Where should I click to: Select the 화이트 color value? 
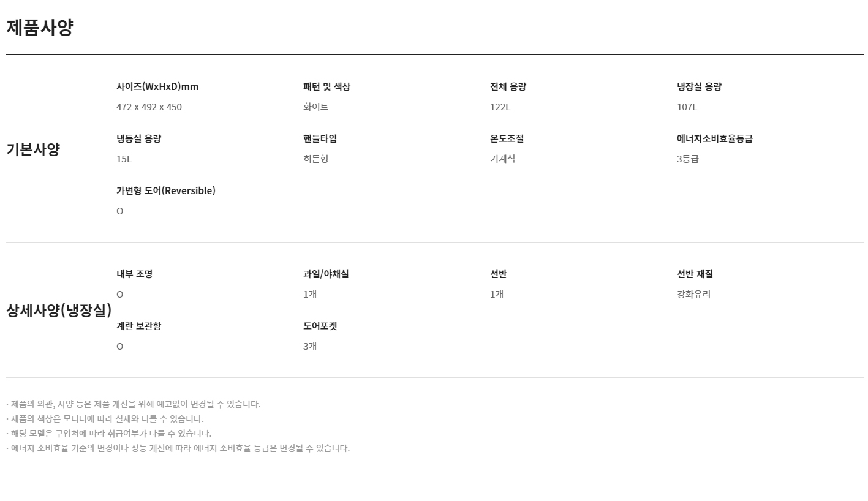pyautogui.click(x=315, y=107)
